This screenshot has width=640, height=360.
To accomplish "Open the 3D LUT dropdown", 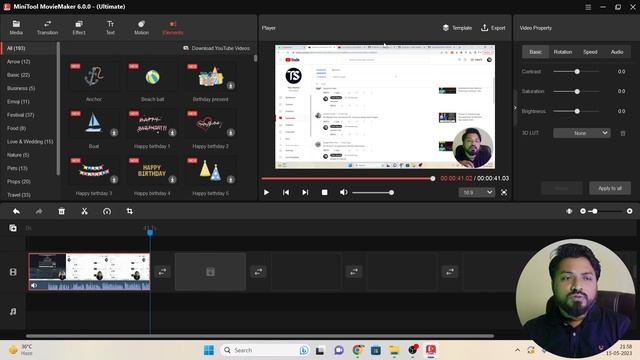I will [582, 133].
